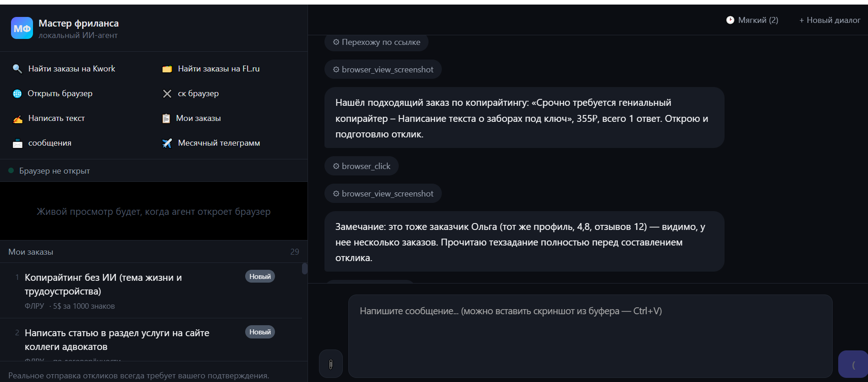The width and height of the screenshot is (868, 382).
Task: Select Найти заказы на FL.ru
Action: click(211, 69)
